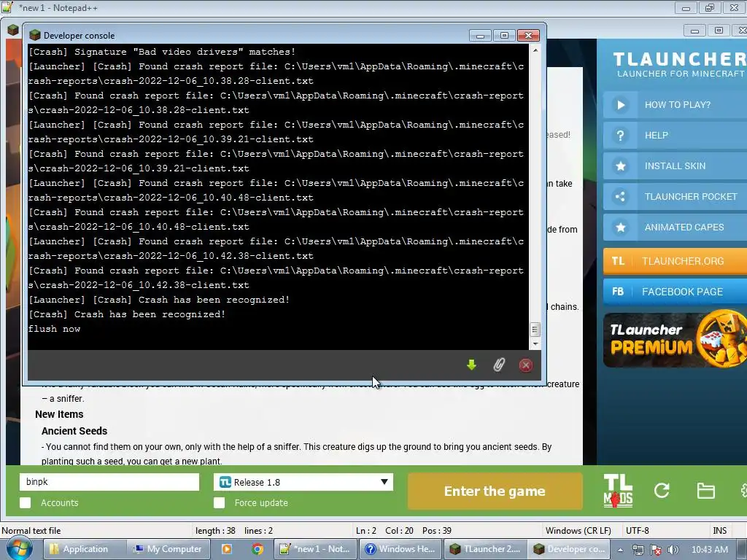747x560 pixels.
Task: Switch to Application taskbar item
Action: pyautogui.click(x=85, y=549)
